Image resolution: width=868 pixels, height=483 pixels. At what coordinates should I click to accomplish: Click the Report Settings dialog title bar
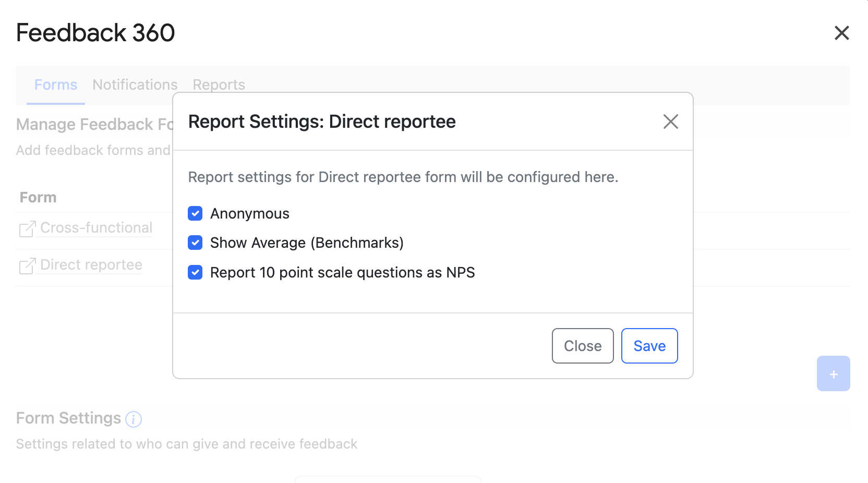click(322, 122)
